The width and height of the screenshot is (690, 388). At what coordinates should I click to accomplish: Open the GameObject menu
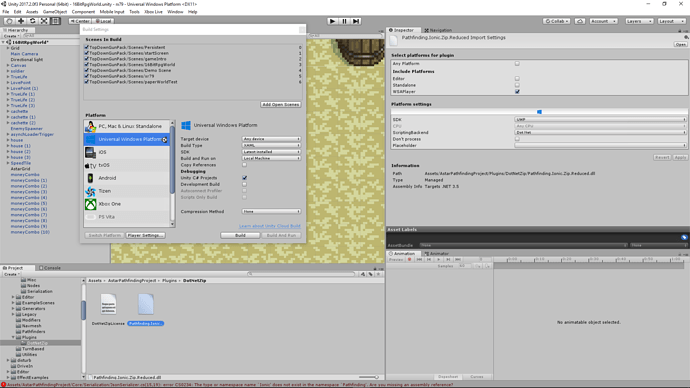[55, 12]
